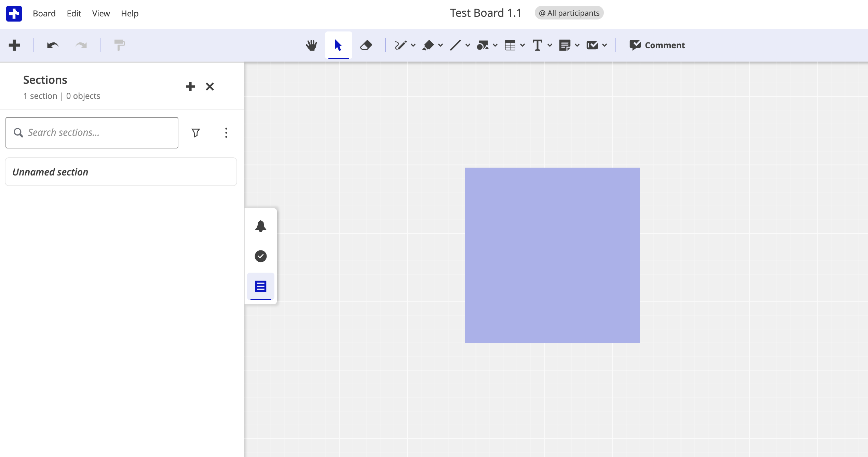Click the All participants badge
This screenshot has height=457, width=868.
(x=569, y=13)
